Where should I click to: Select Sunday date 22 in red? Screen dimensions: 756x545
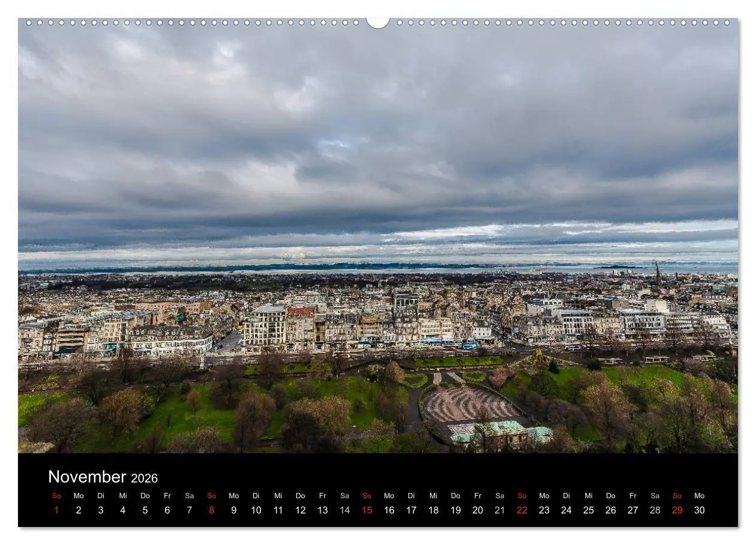522,510
